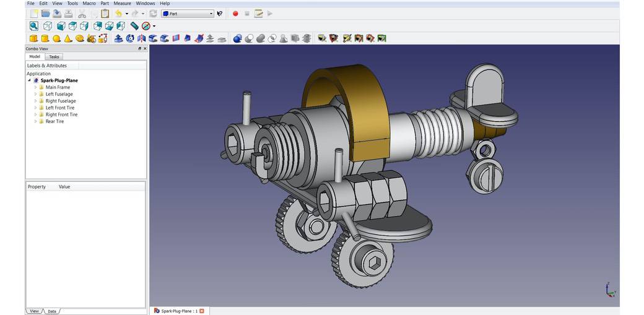Expand the Rear Tire group

click(36, 121)
